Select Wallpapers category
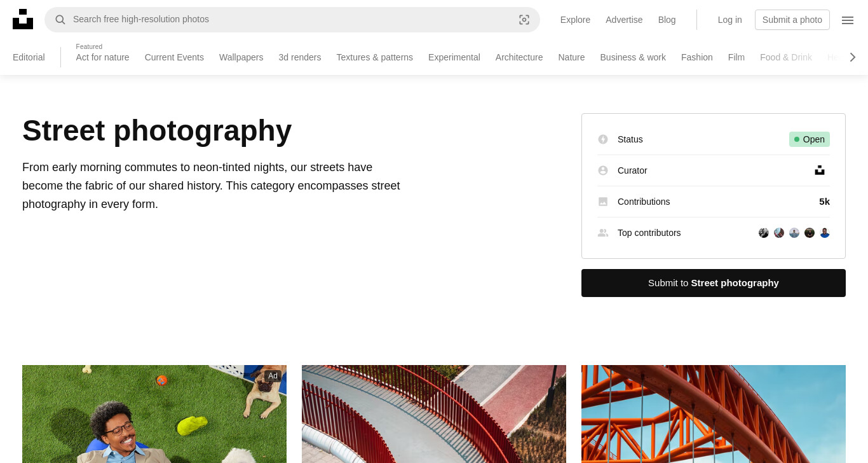 pyautogui.click(x=241, y=57)
